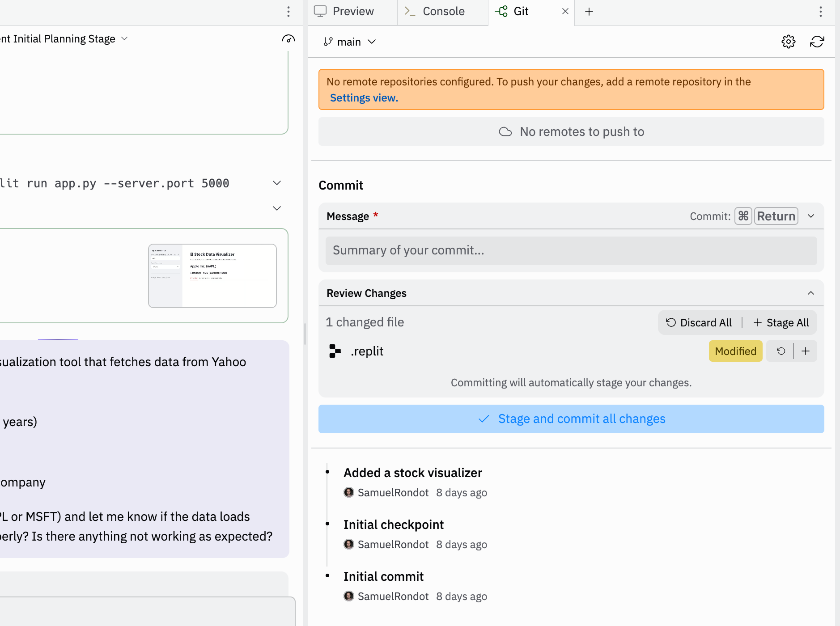840x626 pixels.
Task: Discard changes to .replit file
Action: pyautogui.click(x=781, y=351)
